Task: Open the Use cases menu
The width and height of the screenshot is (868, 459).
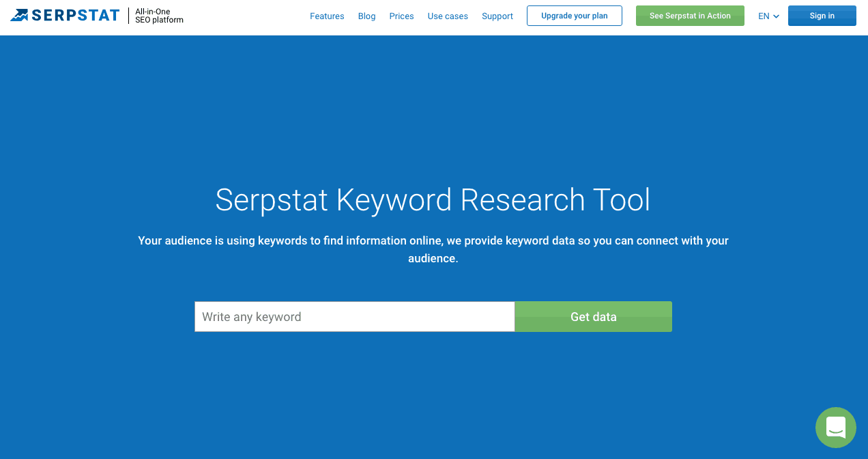Action: tap(448, 16)
